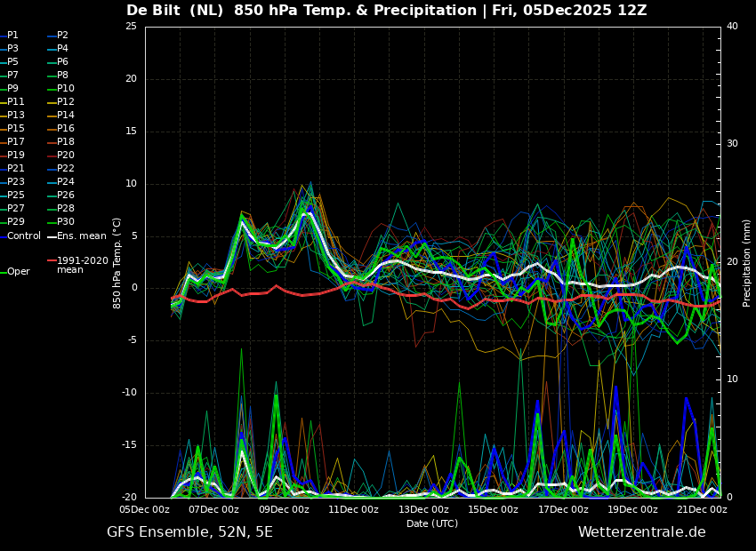Viewport: 756px width, 551px height.
Task: Click the chart title De Bilt (NL)
Action: point(182,11)
